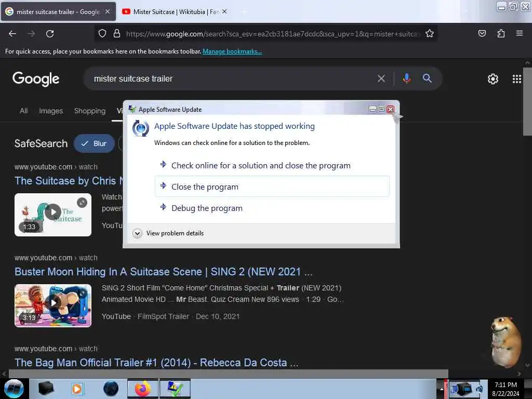Screen dimensions: 532x399
Task: Click the Google logo
Action: pyautogui.click(x=36, y=79)
